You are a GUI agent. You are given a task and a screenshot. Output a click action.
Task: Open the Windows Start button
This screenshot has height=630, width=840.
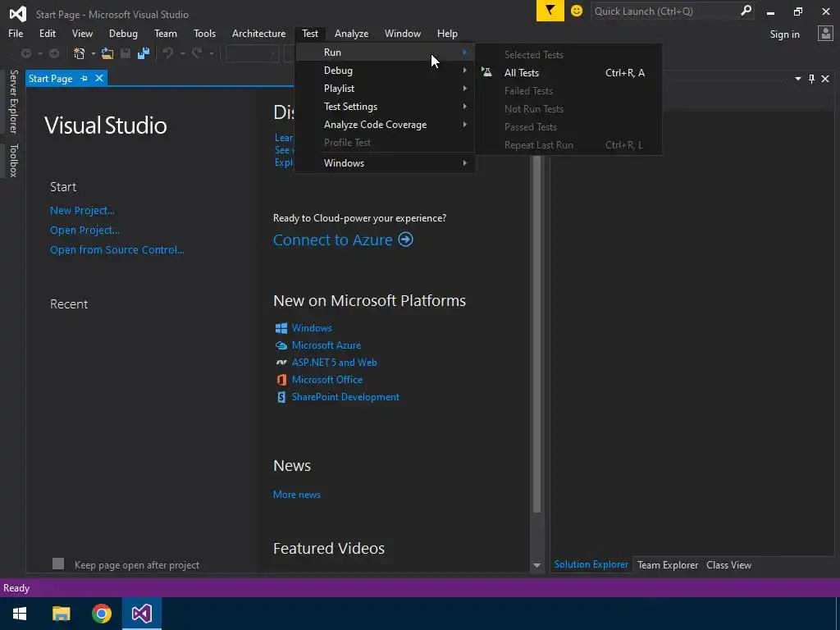pos(20,614)
